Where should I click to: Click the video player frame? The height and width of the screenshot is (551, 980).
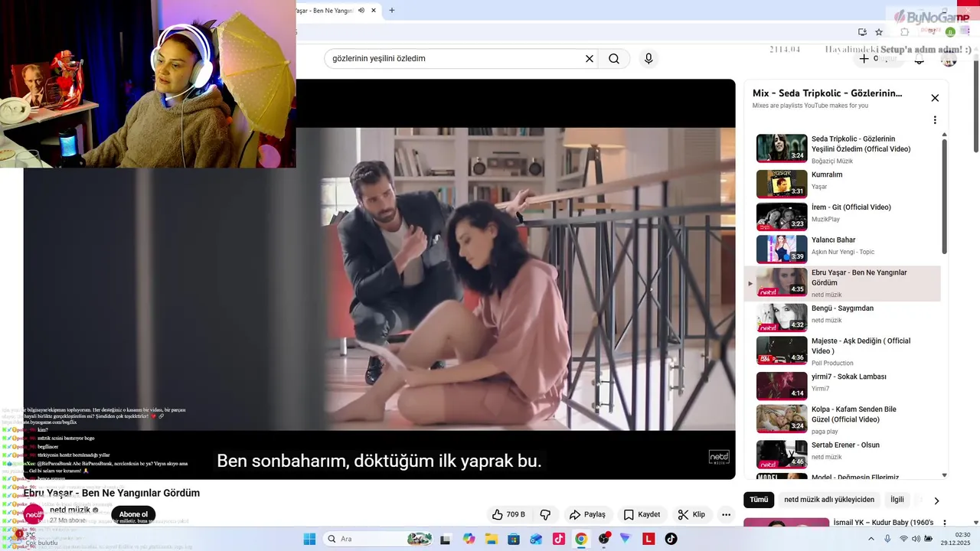379,279
